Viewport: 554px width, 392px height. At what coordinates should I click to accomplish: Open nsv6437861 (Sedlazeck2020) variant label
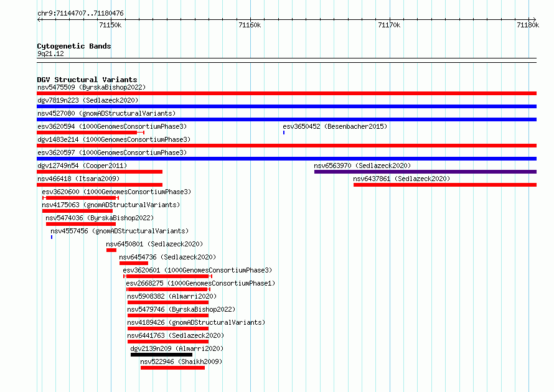[x=401, y=179]
